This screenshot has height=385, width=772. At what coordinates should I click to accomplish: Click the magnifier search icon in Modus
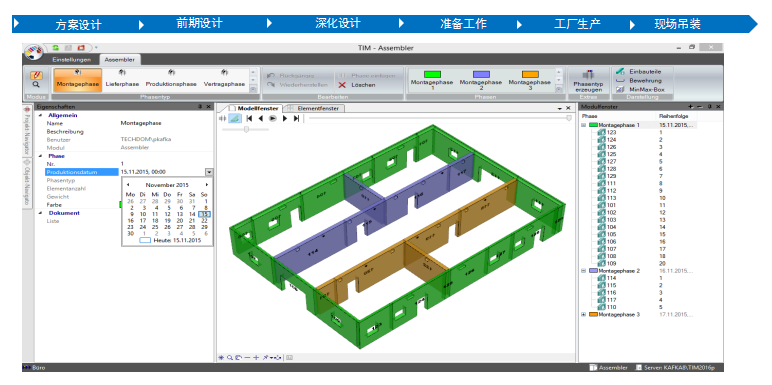click(36, 85)
